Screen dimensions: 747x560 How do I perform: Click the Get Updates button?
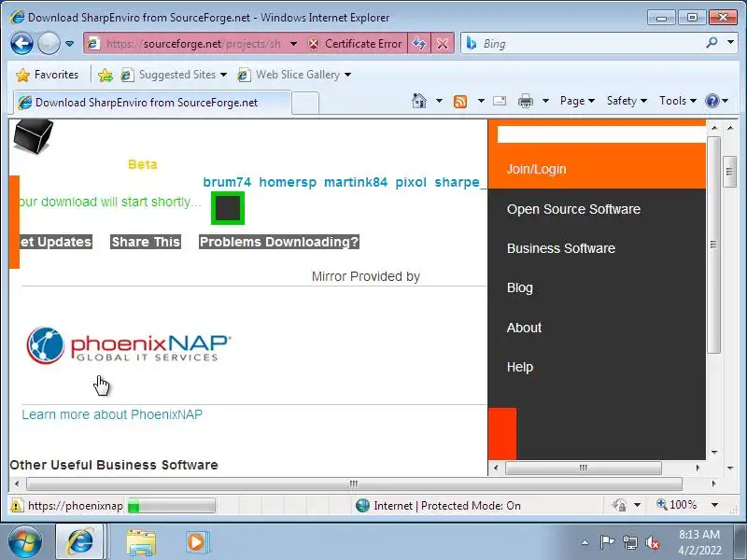pos(56,242)
